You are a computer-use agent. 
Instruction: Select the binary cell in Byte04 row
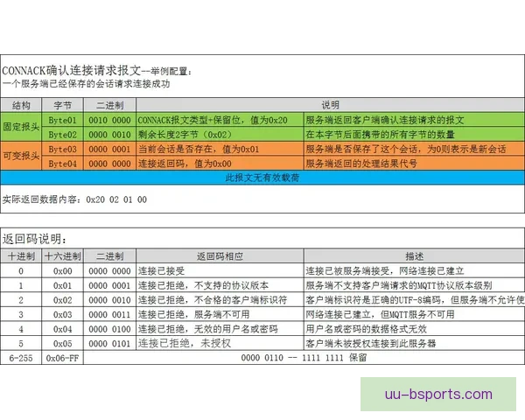(x=110, y=164)
